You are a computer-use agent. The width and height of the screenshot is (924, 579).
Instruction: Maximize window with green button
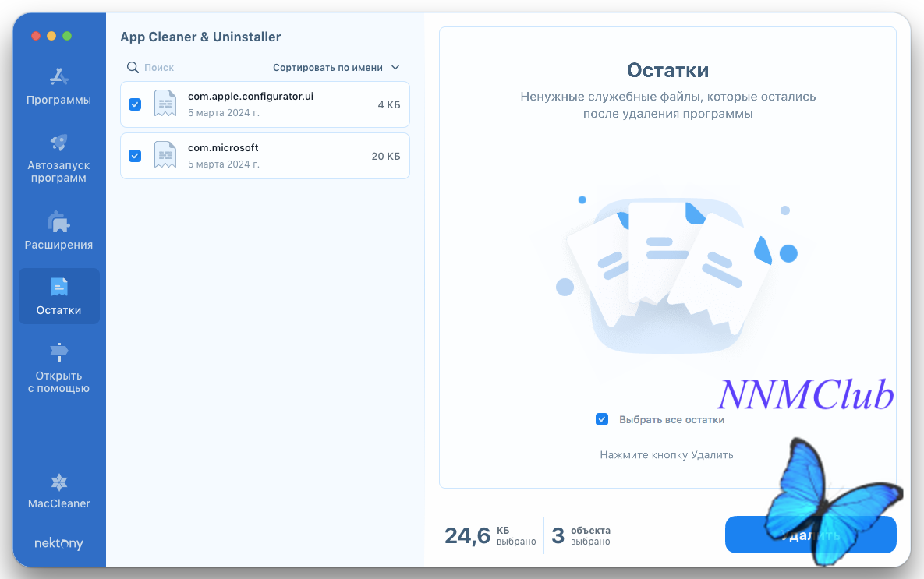point(67,36)
